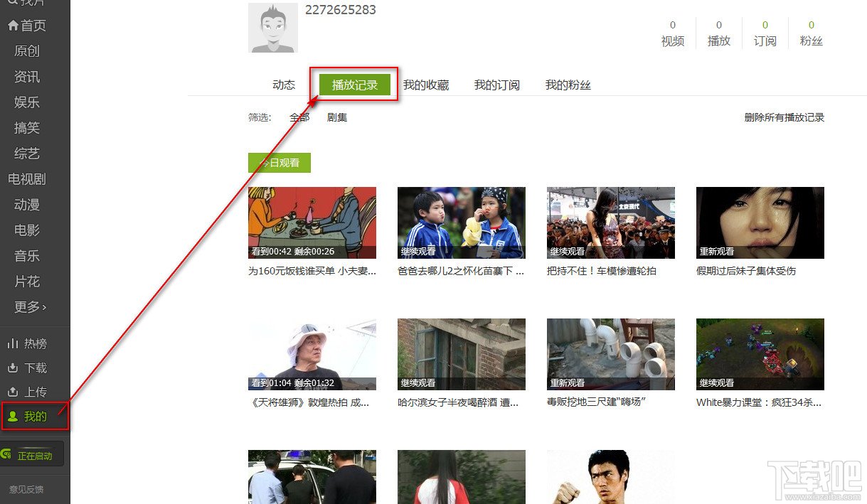Open the White暴力课堂 video thumbnail

tap(759, 354)
